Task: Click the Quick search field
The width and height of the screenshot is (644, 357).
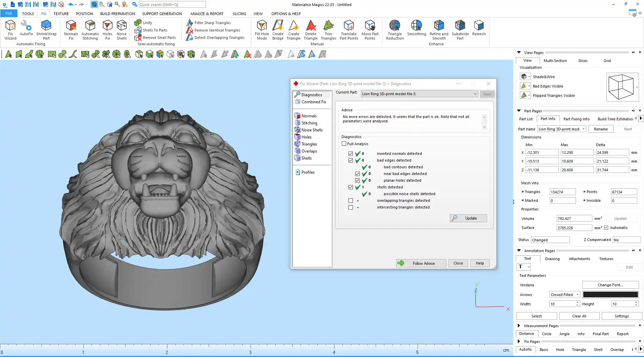Action: click(x=172, y=5)
